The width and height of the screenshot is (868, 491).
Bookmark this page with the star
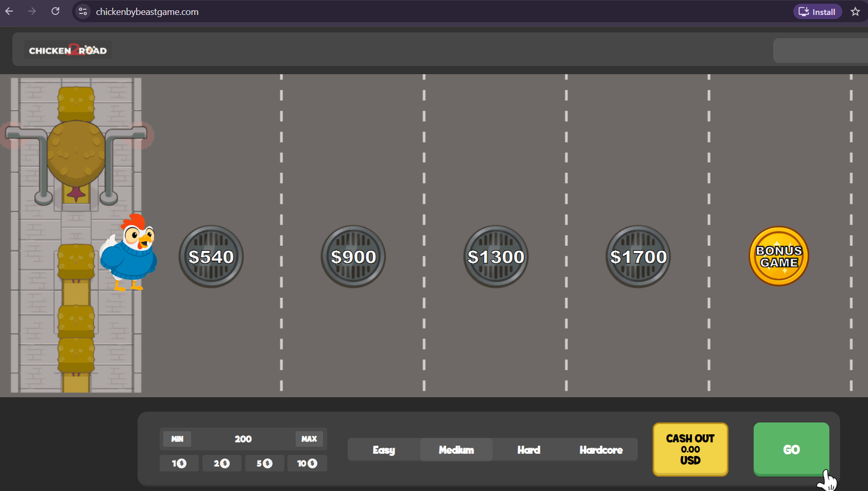click(855, 11)
